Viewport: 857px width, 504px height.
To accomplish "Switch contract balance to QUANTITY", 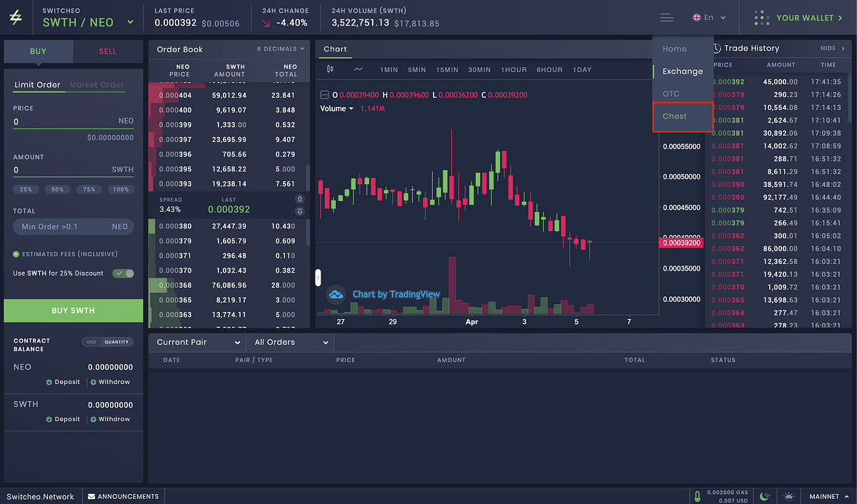I will pos(116,342).
